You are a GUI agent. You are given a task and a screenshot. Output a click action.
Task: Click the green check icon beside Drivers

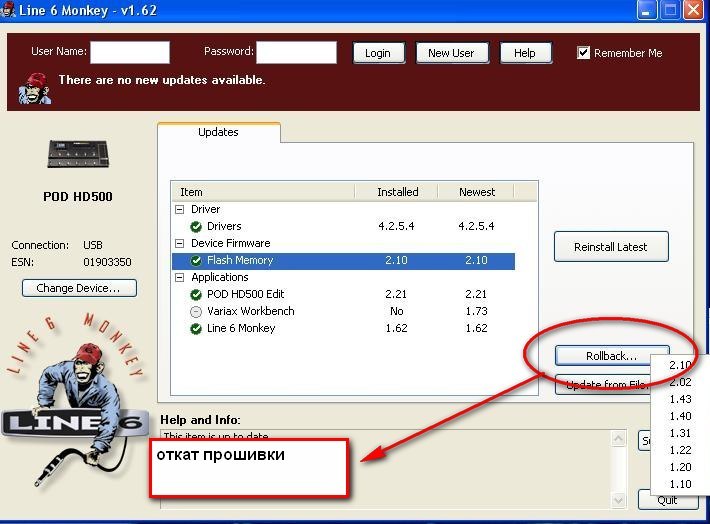196,226
